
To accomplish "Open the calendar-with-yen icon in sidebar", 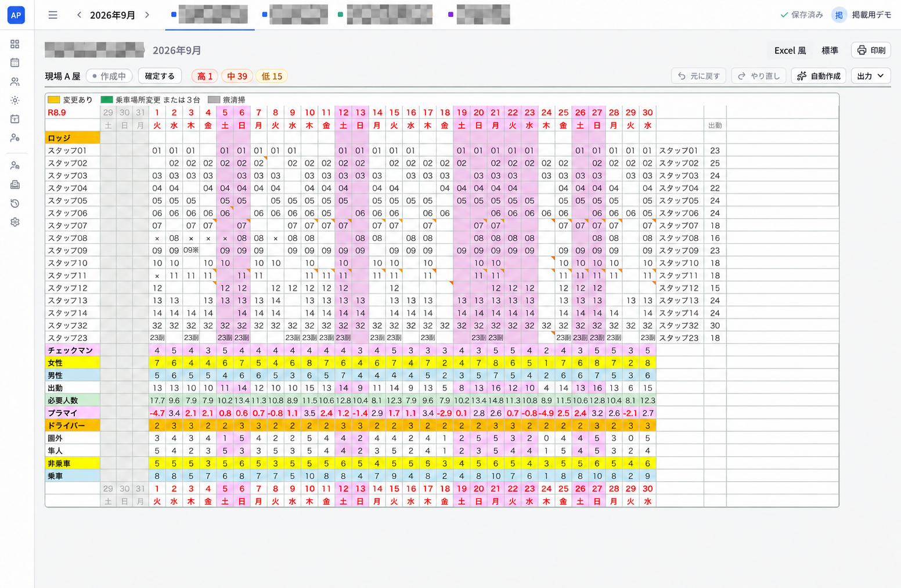I will (15, 119).
